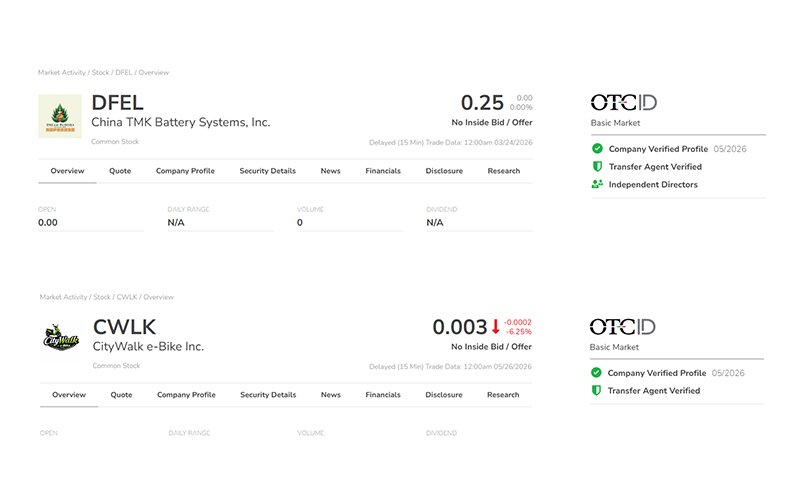Click Market Activity in the DFEL breadcrumb
800x500 pixels.
pos(62,72)
